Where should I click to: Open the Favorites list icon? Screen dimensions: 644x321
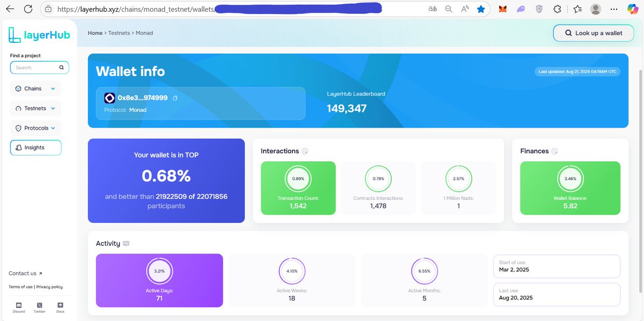click(577, 9)
